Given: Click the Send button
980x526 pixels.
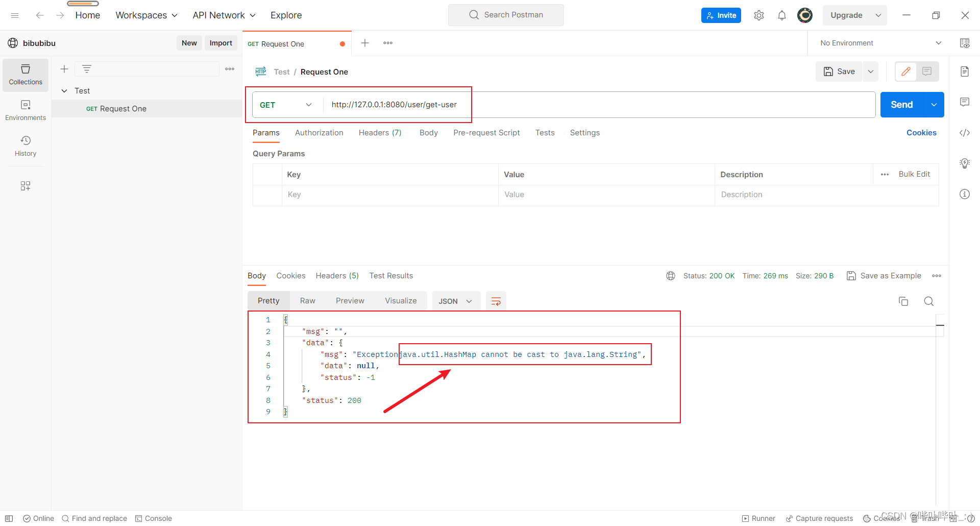Looking at the screenshot, I should coord(902,105).
